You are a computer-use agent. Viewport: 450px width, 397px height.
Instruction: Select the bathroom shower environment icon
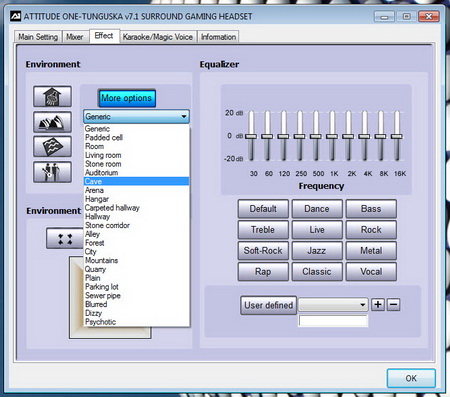[x=52, y=96]
